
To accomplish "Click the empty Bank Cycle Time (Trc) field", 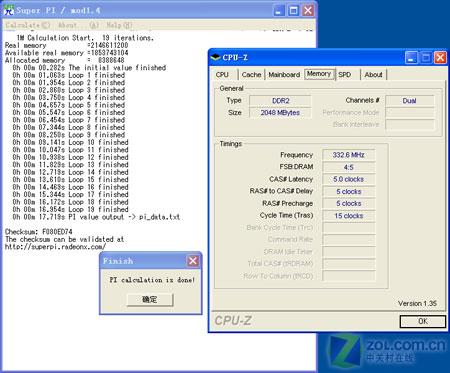I will coord(349,228).
